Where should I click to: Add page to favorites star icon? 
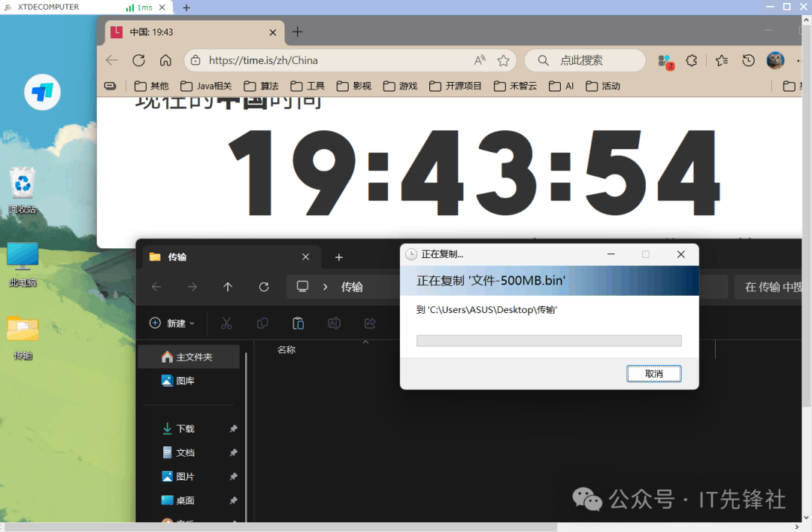pyautogui.click(x=503, y=60)
